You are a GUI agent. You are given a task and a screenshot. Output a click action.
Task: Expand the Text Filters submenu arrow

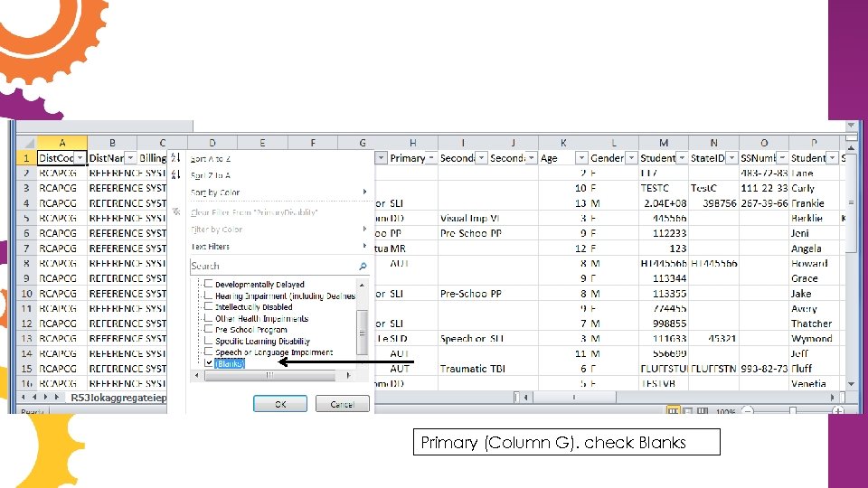364,246
